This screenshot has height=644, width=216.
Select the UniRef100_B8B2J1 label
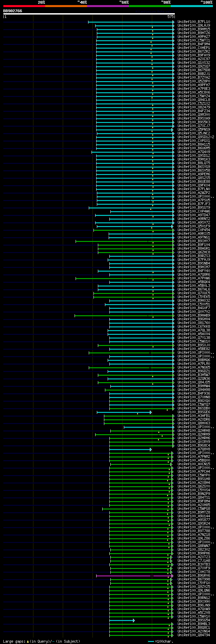[x=194, y=74]
